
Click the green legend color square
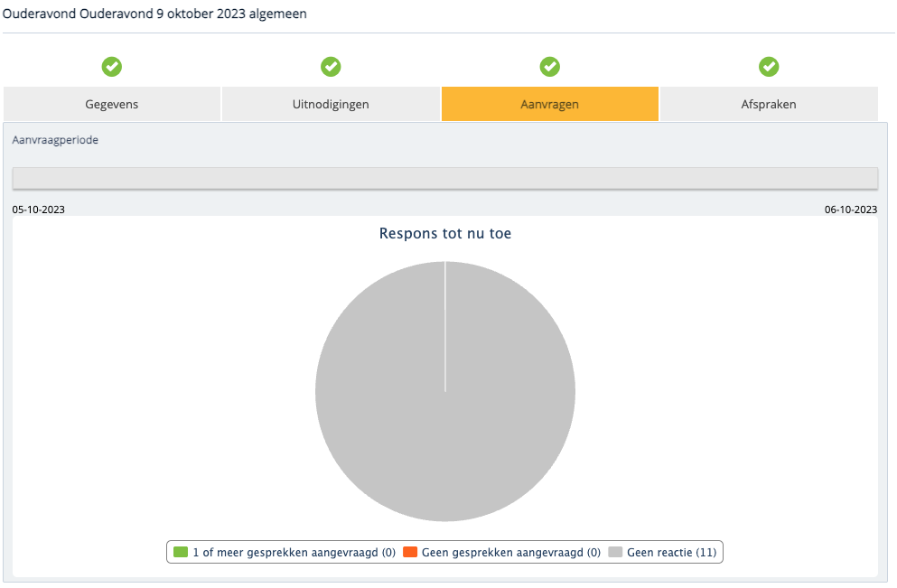(181, 552)
